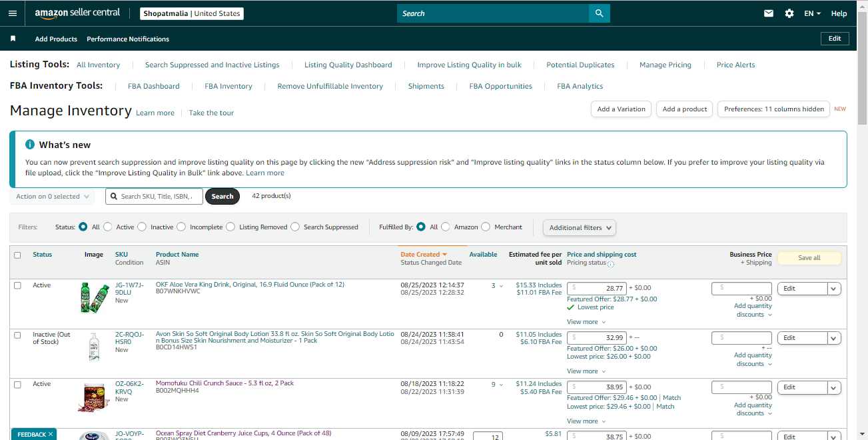This screenshot has height=440, width=868.
Task: Check the Momofuku Chili Crunch row checkbox
Action: [x=17, y=384]
